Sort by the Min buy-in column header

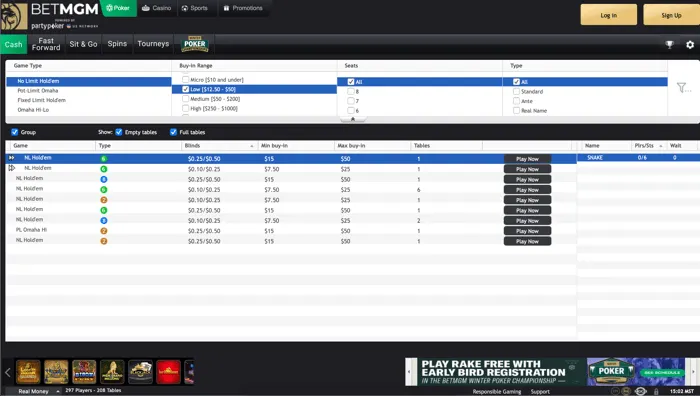(x=296, y=146)
